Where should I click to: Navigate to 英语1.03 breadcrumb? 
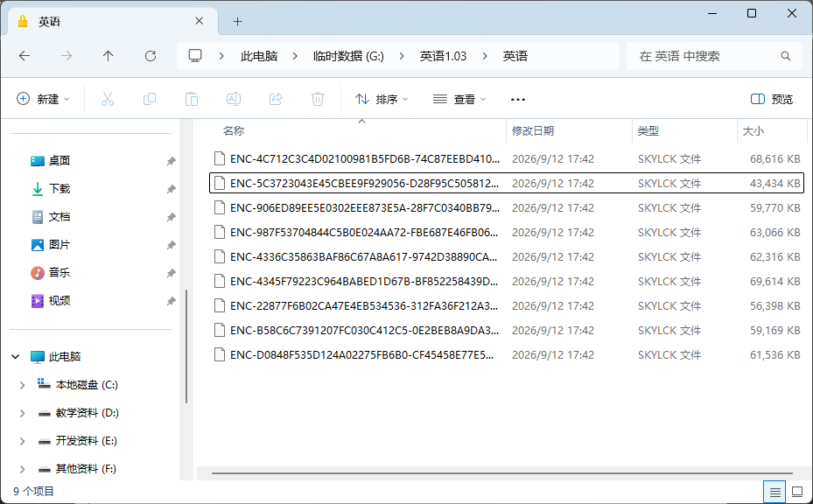click(x=444, y=56)
